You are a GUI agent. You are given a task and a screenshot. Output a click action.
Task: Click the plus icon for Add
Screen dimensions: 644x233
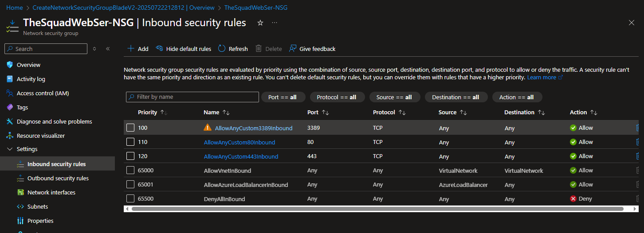131,49
